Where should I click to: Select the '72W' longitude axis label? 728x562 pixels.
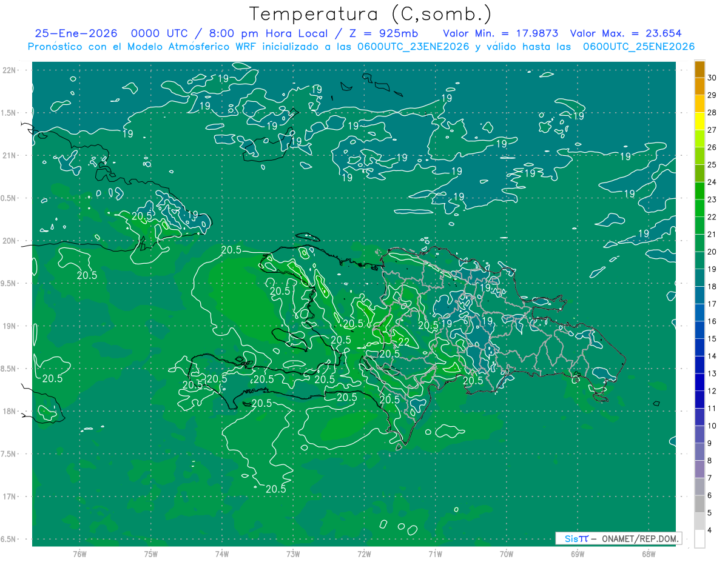[x=364, y=554]
